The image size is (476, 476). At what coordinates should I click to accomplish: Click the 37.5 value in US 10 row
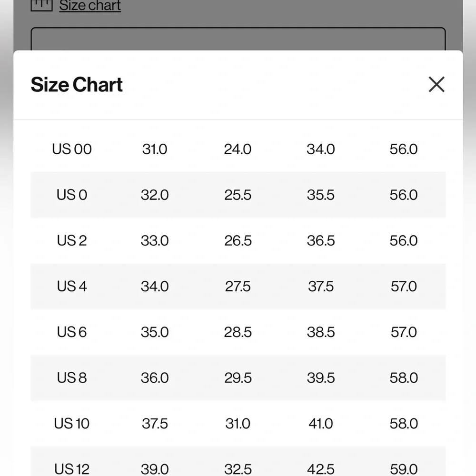point(155,423)
